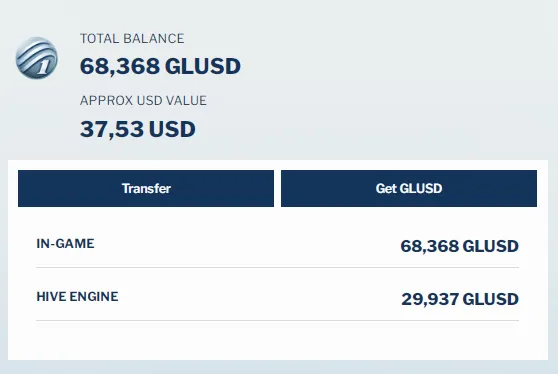Click the blank white space below the balances list

[x=278, y=340]
